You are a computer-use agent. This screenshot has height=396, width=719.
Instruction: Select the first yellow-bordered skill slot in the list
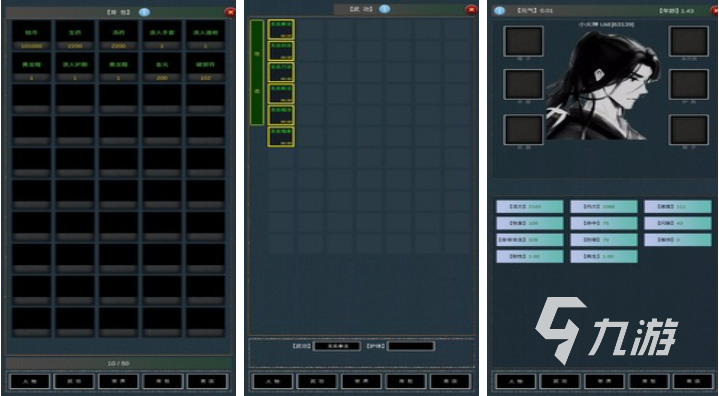281,29
